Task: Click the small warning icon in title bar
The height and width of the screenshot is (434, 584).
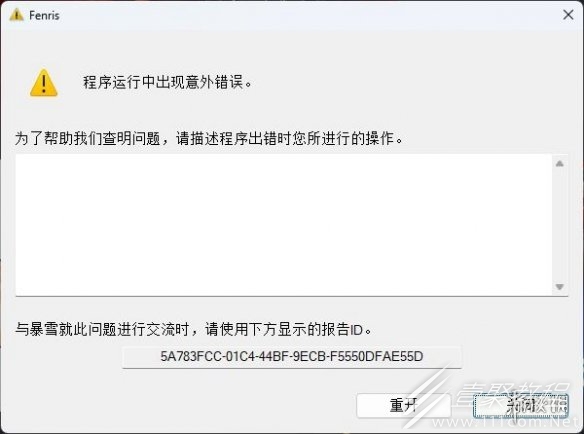Action: coord(16,15)
